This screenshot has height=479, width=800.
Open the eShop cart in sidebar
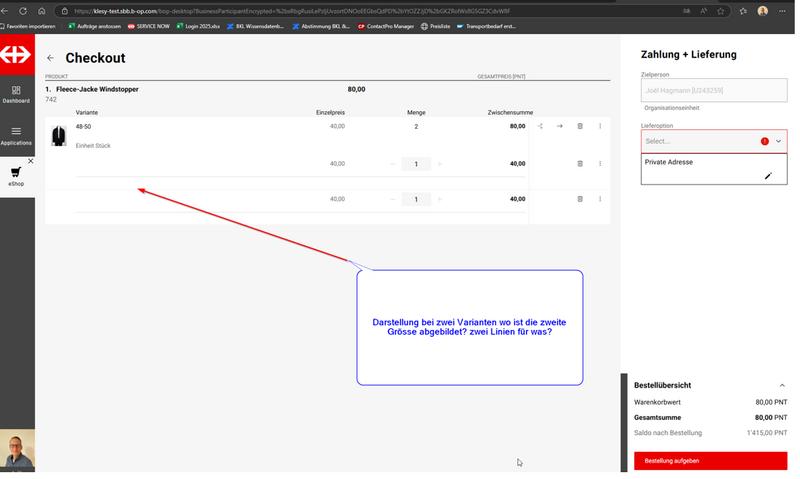tap(16, 175)
